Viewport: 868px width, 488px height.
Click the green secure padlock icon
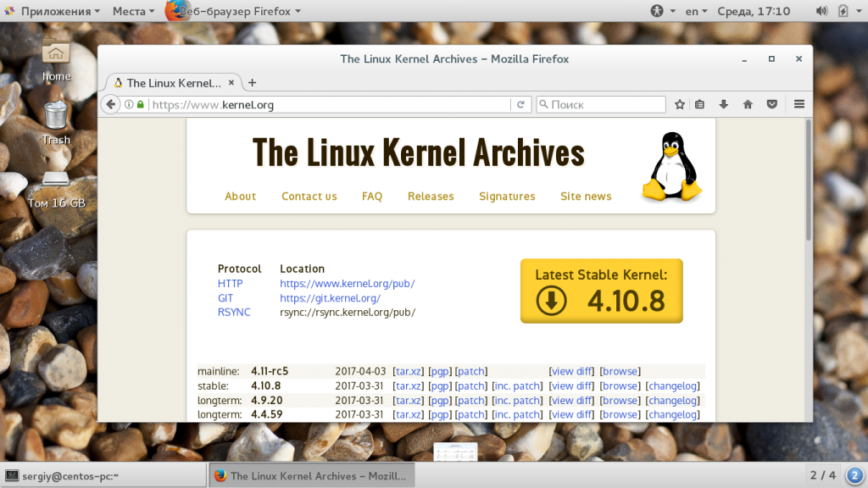click(x=141, y=104)
